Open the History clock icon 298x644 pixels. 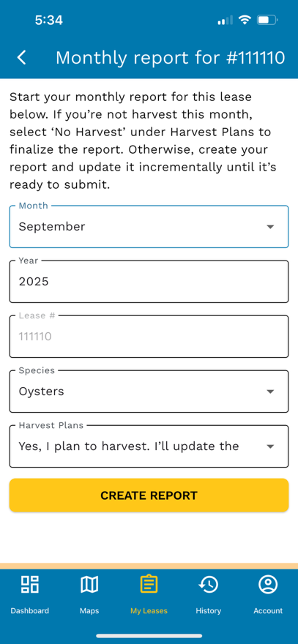click(209, 584)
